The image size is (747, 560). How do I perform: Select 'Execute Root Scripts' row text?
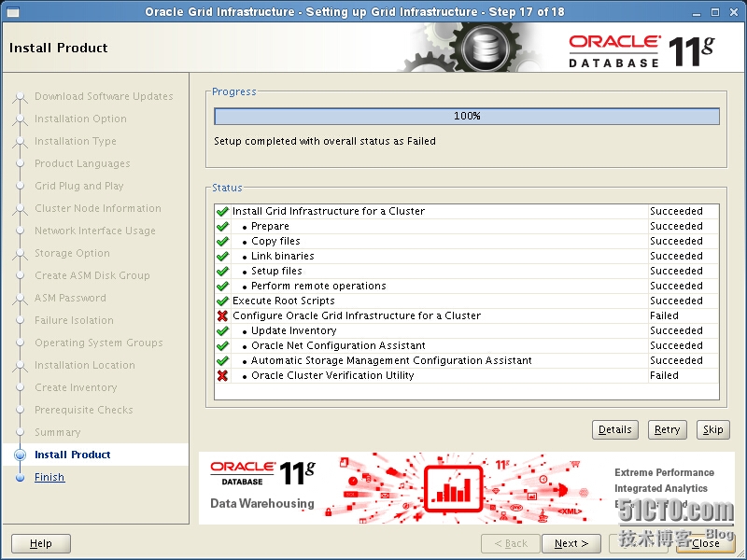pyautogui.click(x=284, y=301)
